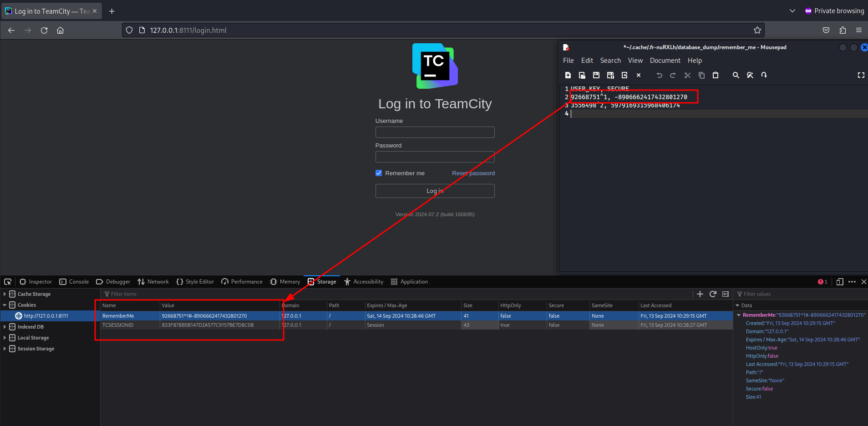Image resolution: width=868 pixels, height=426 pixels.
Task: Bookmark this page with the star icon
Action: 757,30
